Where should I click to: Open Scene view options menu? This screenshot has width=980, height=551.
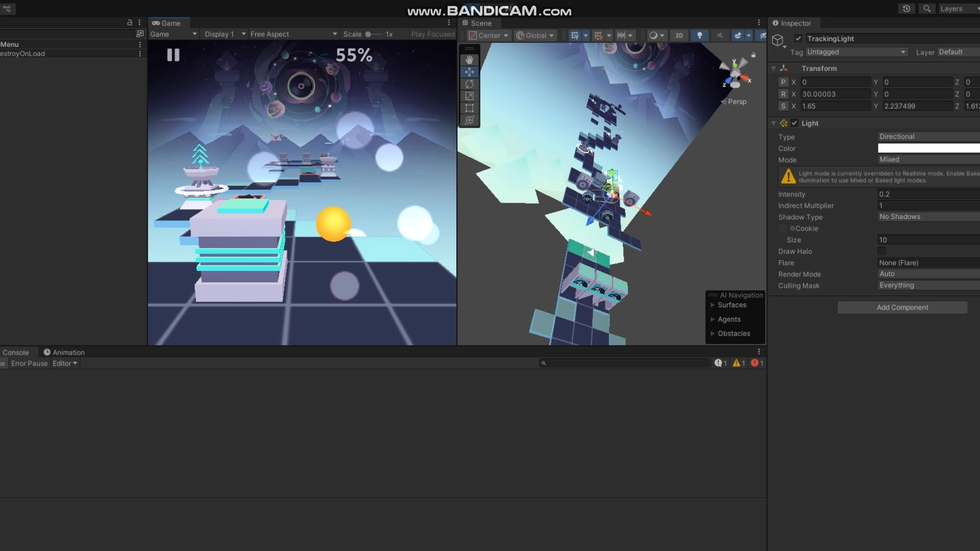click(x=759, y=23)
